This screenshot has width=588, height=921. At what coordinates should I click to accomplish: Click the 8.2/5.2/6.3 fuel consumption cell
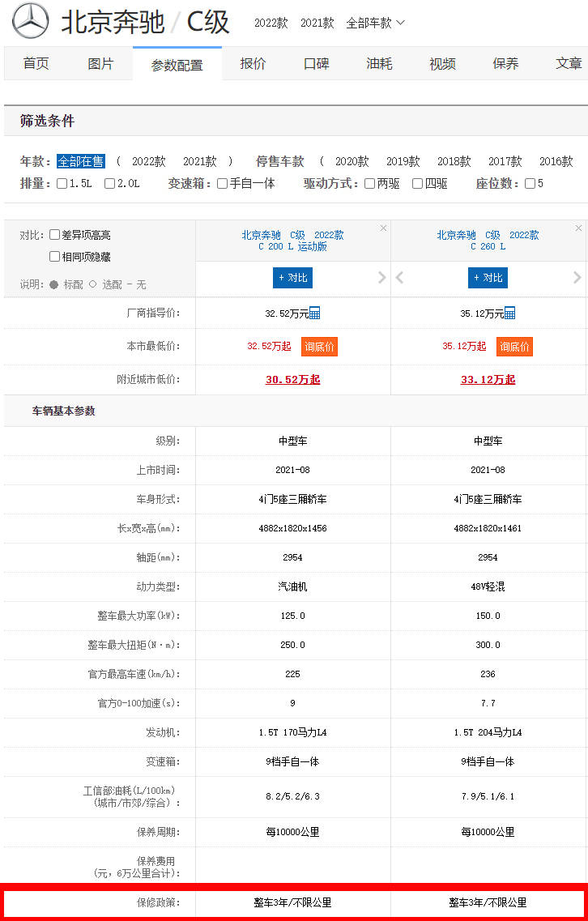292,796
